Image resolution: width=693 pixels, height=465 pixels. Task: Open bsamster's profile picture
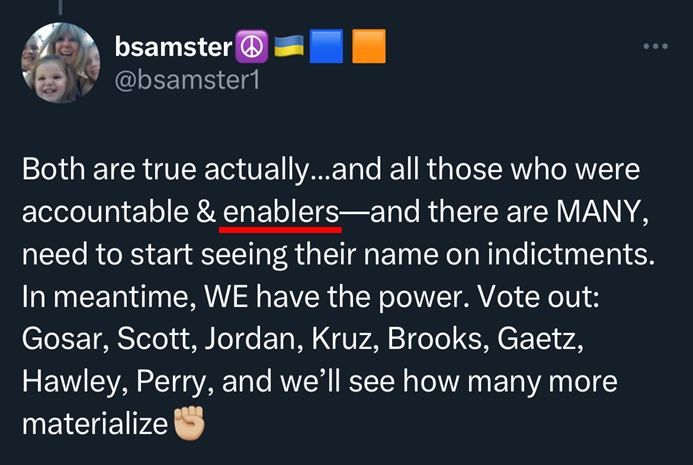click(x=61, y=62)
